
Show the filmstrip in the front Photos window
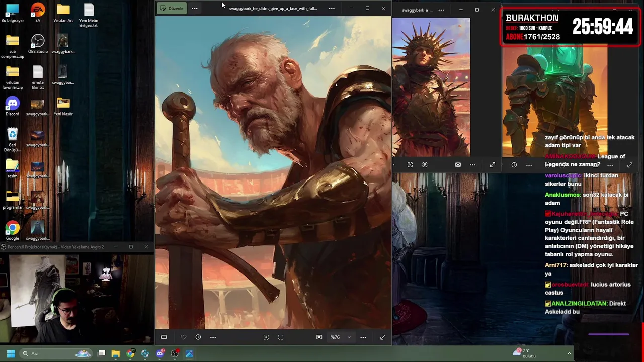[164, 337]
